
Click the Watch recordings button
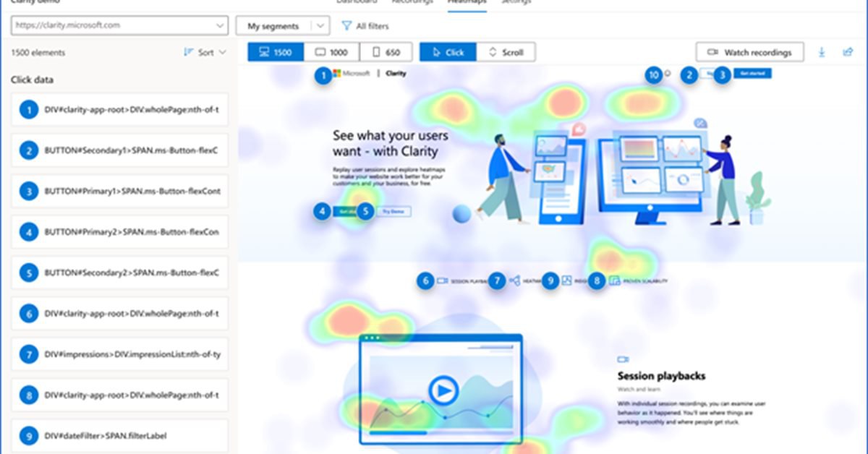(x=749, y=52)
